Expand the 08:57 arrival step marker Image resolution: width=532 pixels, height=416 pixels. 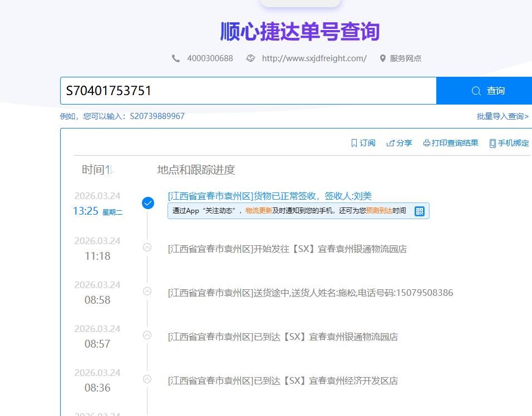pos(147,335)
